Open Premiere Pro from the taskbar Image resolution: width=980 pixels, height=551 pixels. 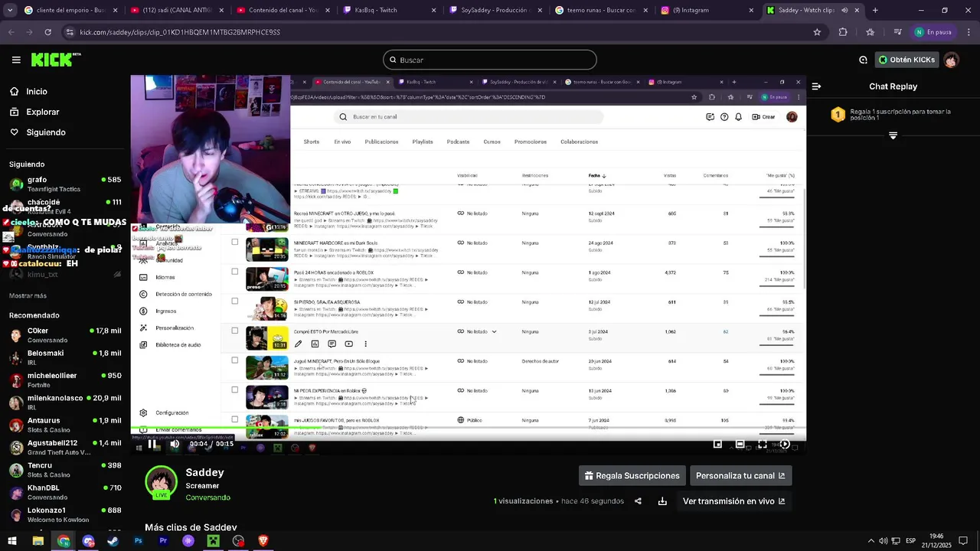[x=163, y=541]
